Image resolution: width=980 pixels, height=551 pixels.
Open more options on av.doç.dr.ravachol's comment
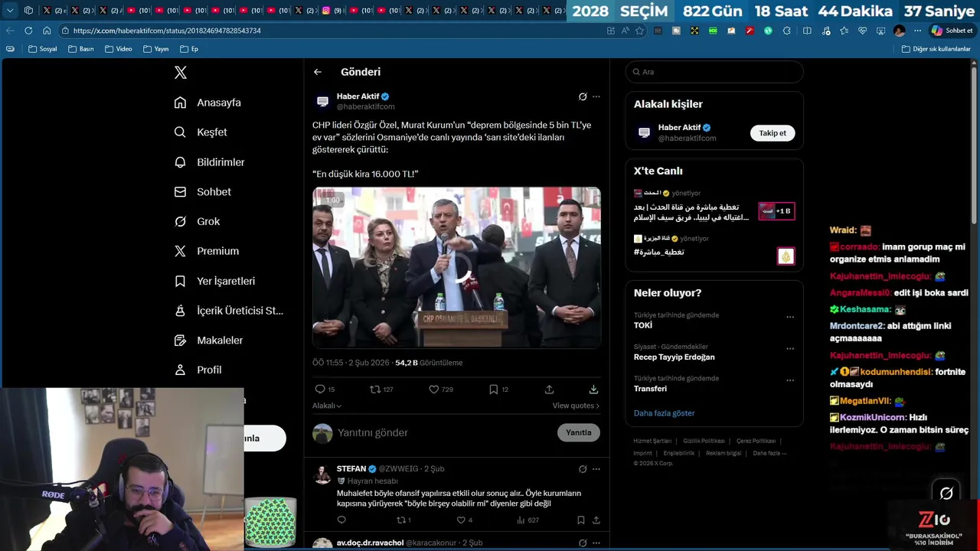(596, 543)
